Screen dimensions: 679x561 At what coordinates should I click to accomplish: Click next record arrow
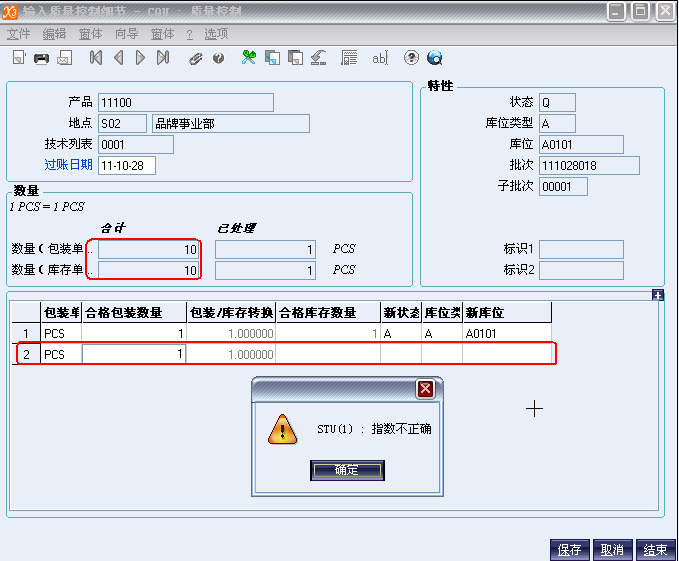click(x=140, y=58)
